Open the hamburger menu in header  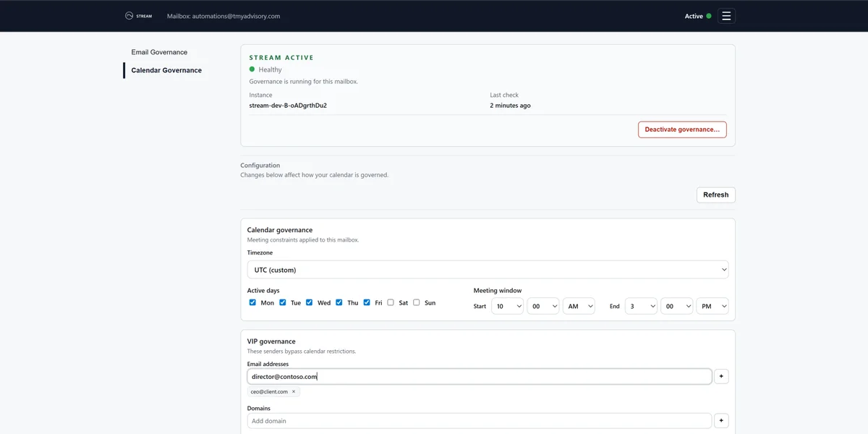726,16
